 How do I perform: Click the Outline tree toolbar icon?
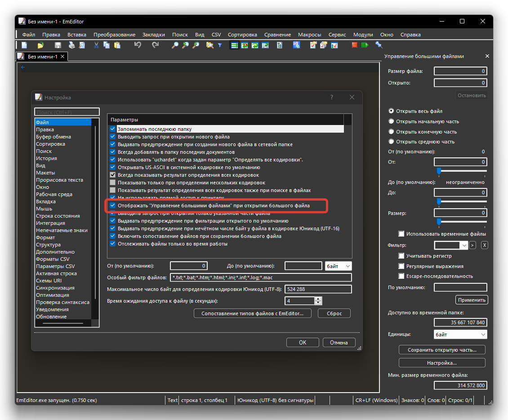coord(280,45)
